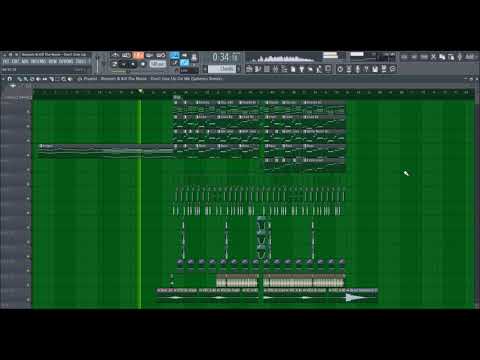480x360 pixels.
Task: Open the ADD menu
Action: click(25, 62)
